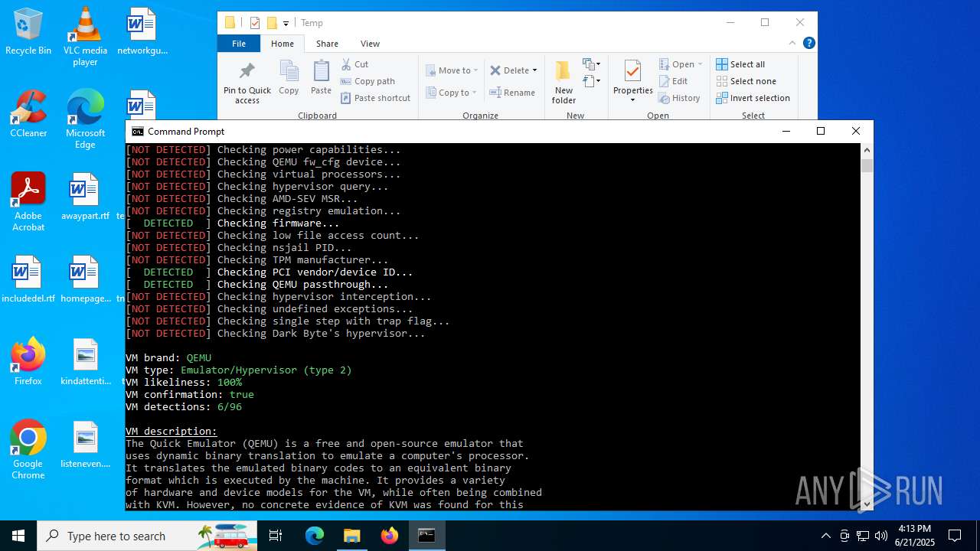Open File tab in Explorer

[x=239, y=44]
